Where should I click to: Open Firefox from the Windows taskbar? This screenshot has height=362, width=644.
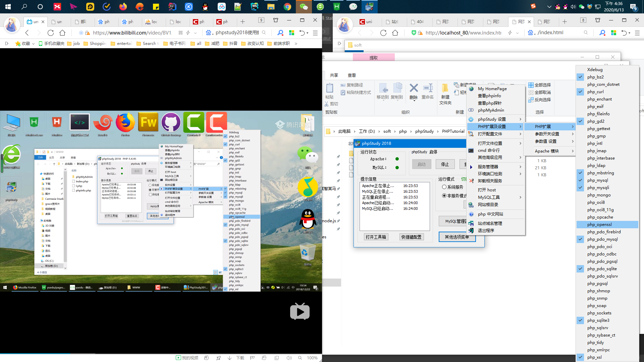point(123,6)
